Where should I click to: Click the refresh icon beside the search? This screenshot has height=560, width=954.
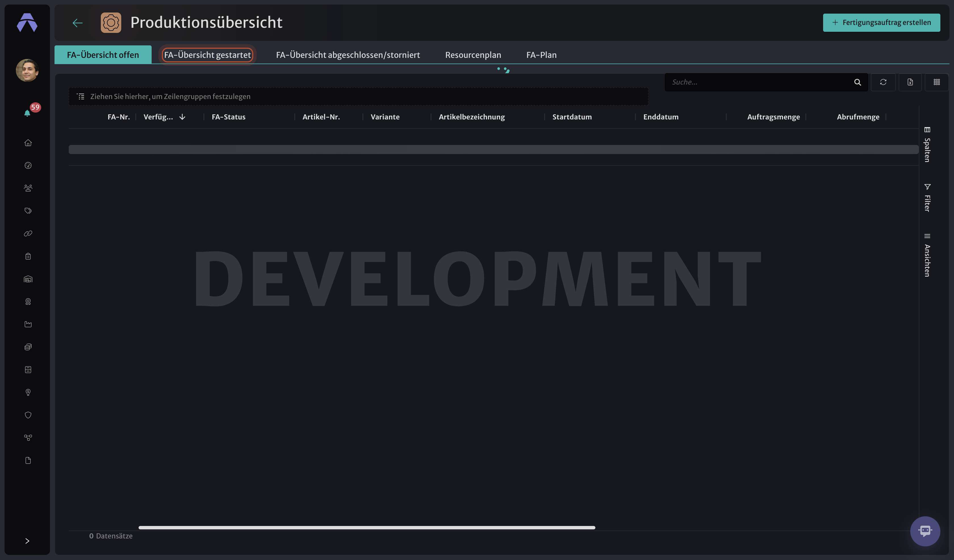click(x=883, y=82)
